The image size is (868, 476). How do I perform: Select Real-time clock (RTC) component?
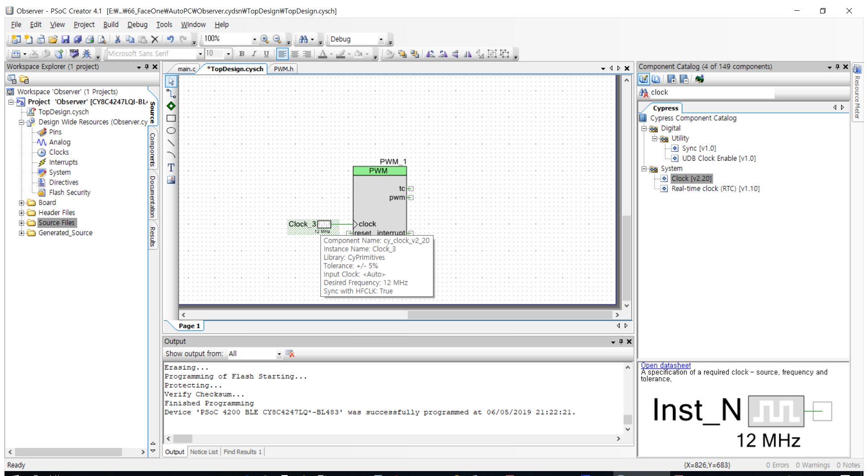click(x=715, y=189)
